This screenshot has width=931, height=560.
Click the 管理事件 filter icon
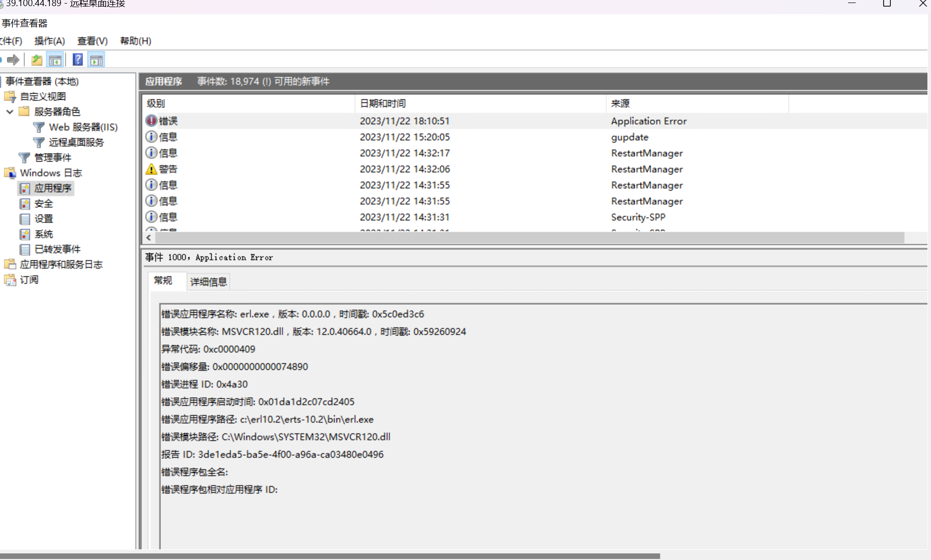(x=24, y=158)
